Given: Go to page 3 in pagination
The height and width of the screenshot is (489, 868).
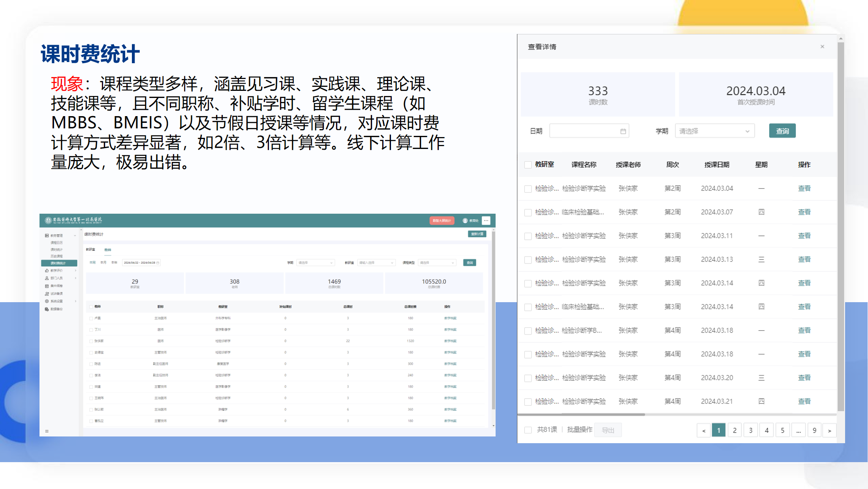Looking at the screenshot, I should 750,431.
